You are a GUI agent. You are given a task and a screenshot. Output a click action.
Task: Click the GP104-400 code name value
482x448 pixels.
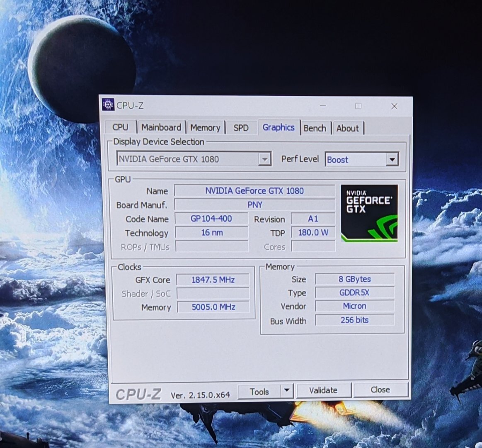(211, 218)
